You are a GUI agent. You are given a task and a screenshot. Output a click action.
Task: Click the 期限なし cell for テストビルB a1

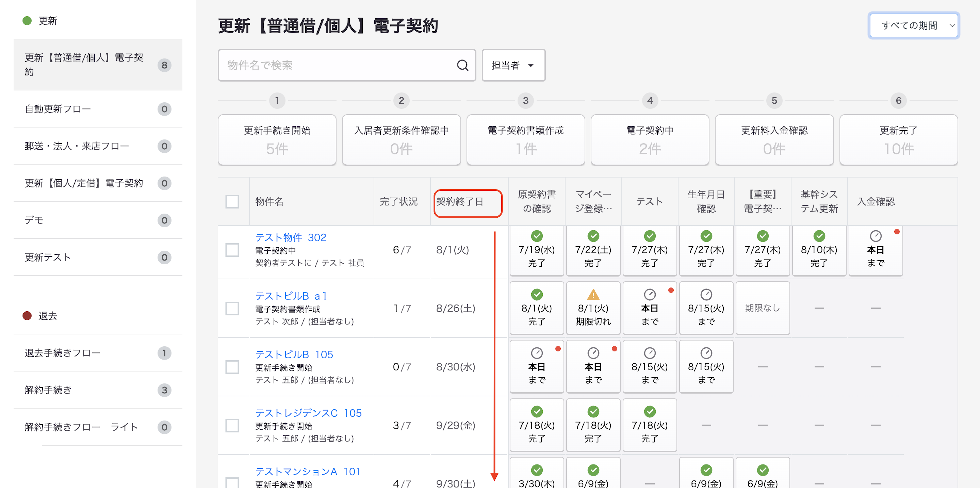762,308
